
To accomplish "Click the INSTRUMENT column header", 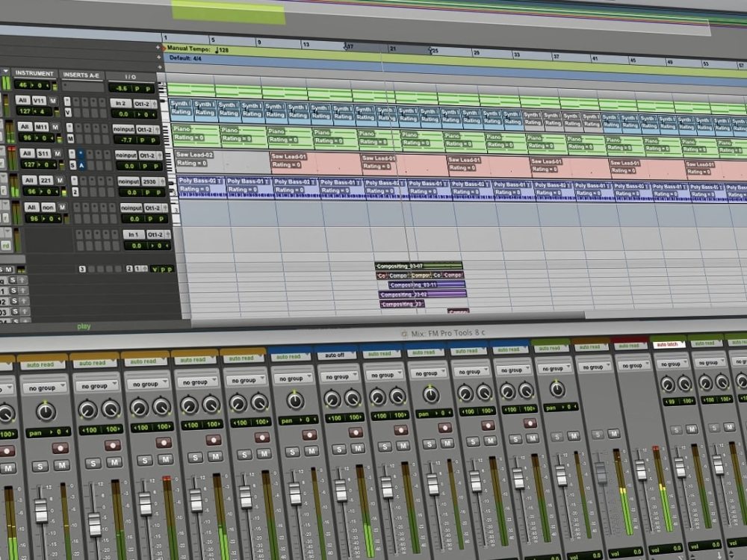I will [34, 73].
